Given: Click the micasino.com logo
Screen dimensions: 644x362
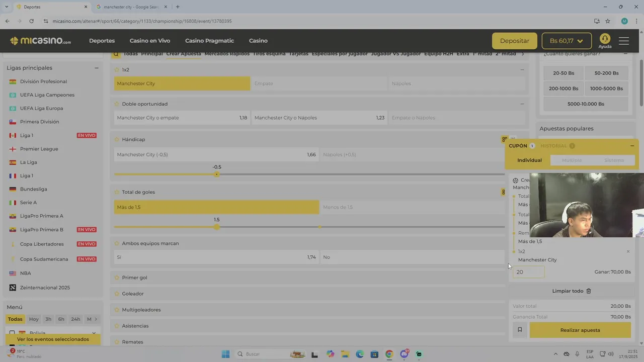Looking at the screenshot, I should 41,41.
